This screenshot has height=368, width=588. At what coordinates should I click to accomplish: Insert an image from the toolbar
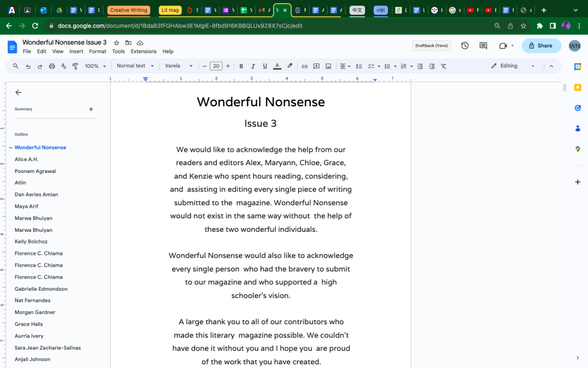[328, 66]
